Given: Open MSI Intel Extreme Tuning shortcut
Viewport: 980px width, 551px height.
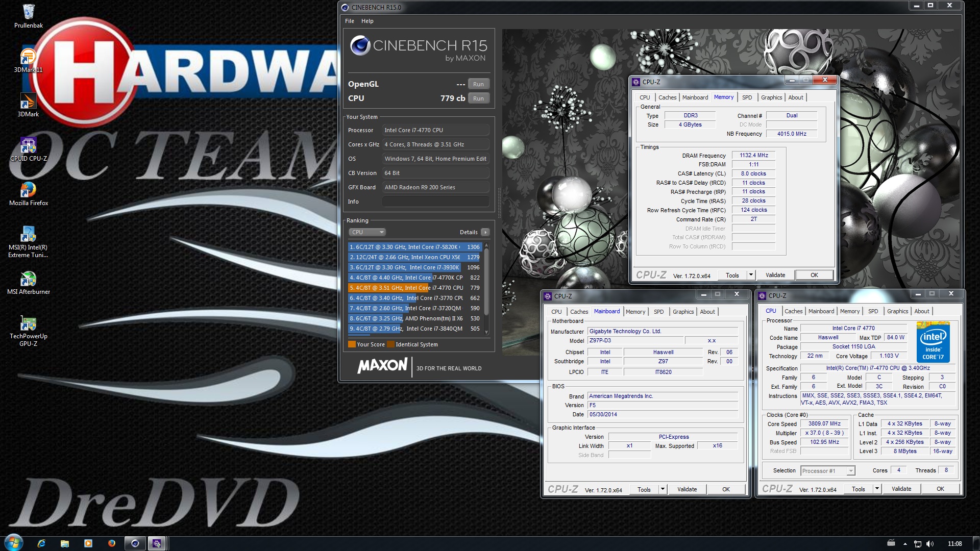Looking at the screenshot, I should tap(28, 241).
